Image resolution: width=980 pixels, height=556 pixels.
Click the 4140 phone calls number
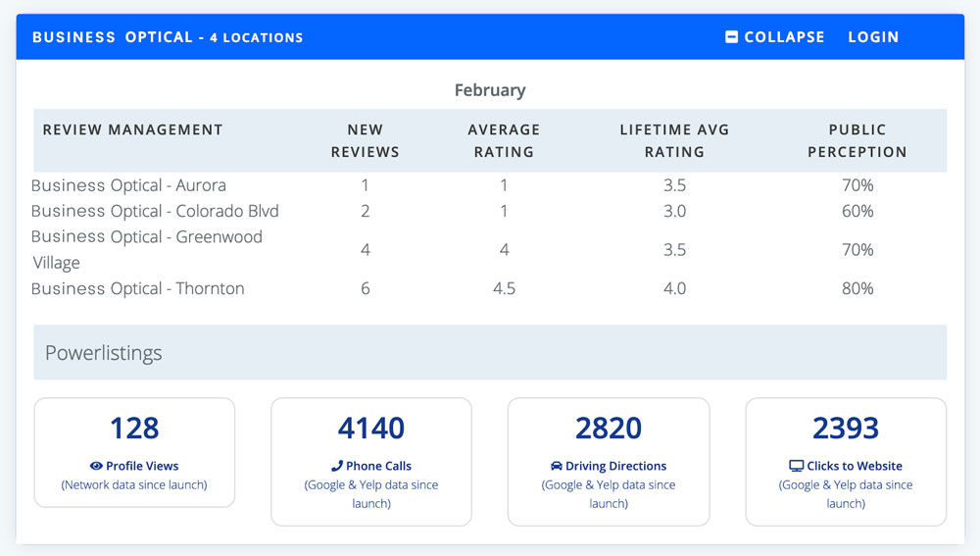pos(371,429)
